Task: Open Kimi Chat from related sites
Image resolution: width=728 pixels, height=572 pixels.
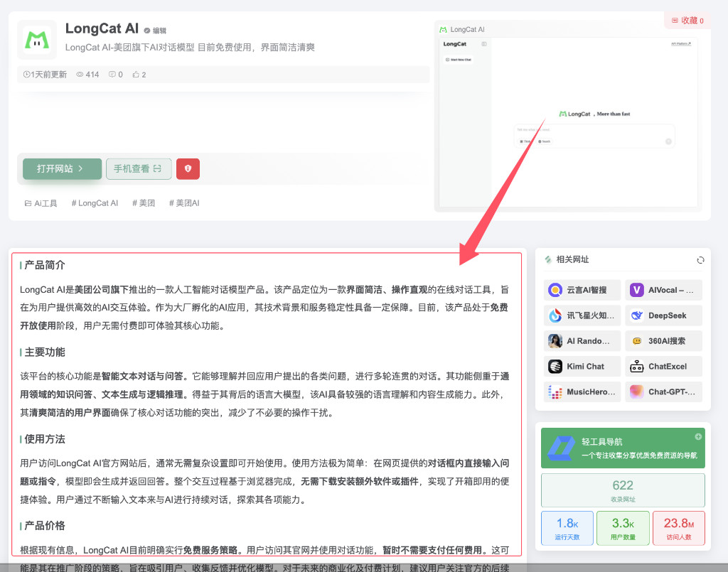Action: [x=582, y=366]
